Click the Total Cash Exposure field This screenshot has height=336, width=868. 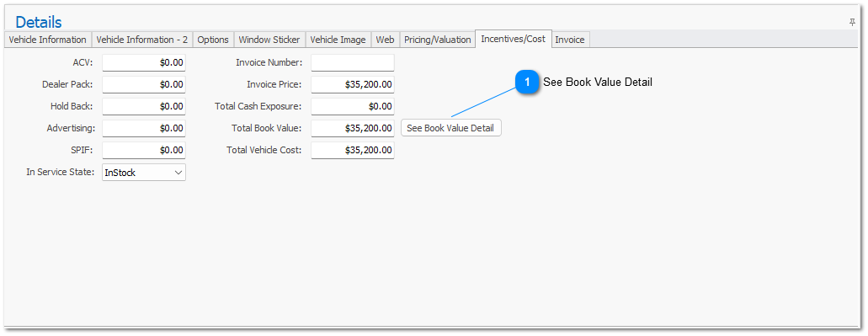(353, 106)
